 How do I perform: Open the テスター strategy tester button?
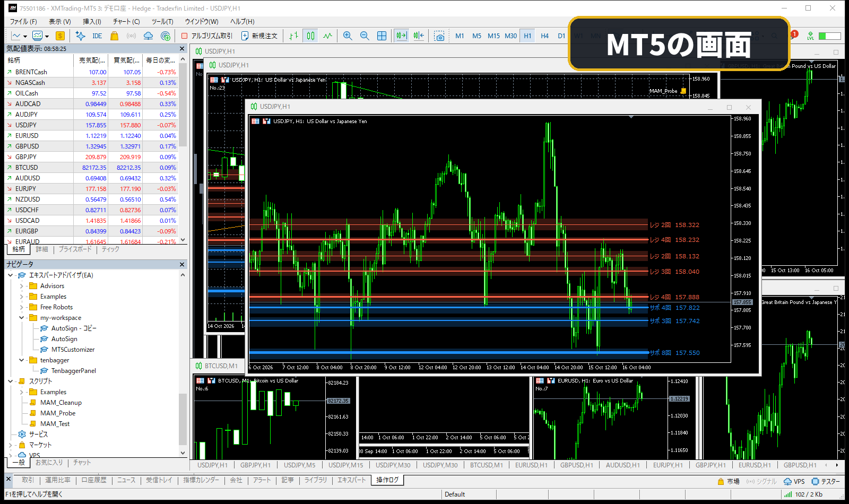[826, 481]
